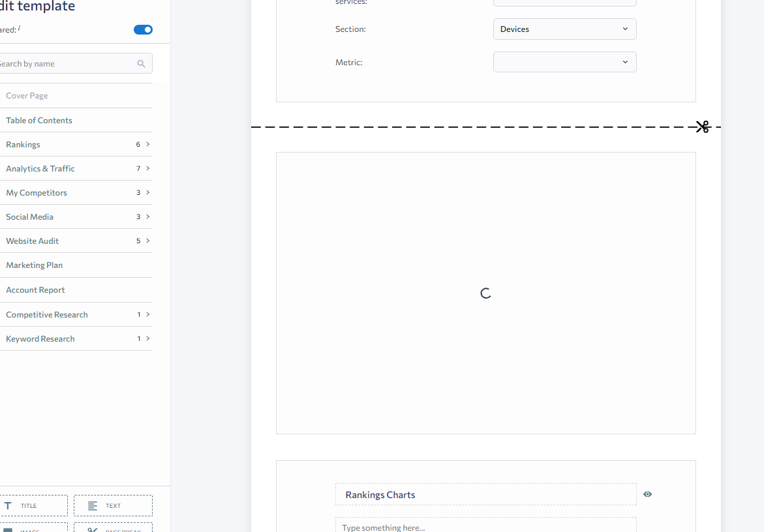Viewport: 764px width, 532px height.
Task: Click the info icon next to Shared
Action: [20, 28]
